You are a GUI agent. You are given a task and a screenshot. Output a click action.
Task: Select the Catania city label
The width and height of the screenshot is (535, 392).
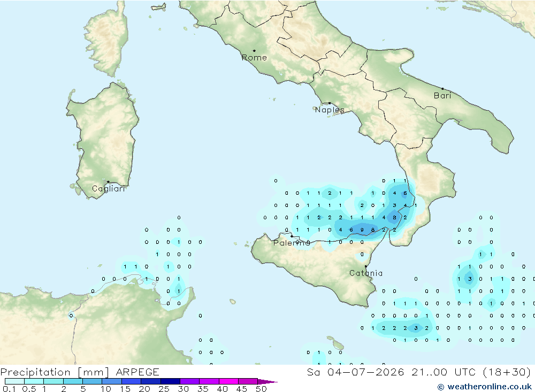(366, 273)
